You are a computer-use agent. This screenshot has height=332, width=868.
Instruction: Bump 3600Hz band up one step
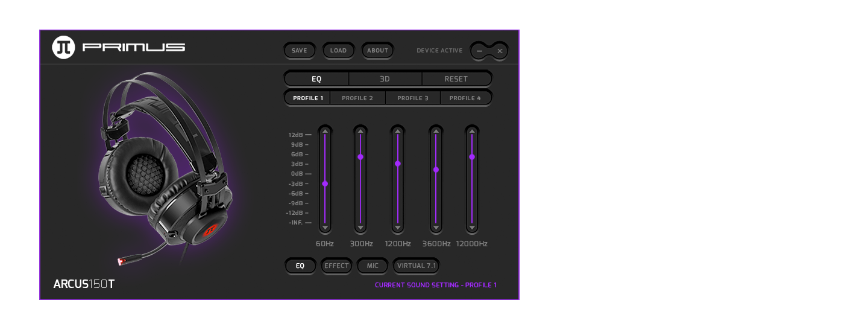pos(436,130)
